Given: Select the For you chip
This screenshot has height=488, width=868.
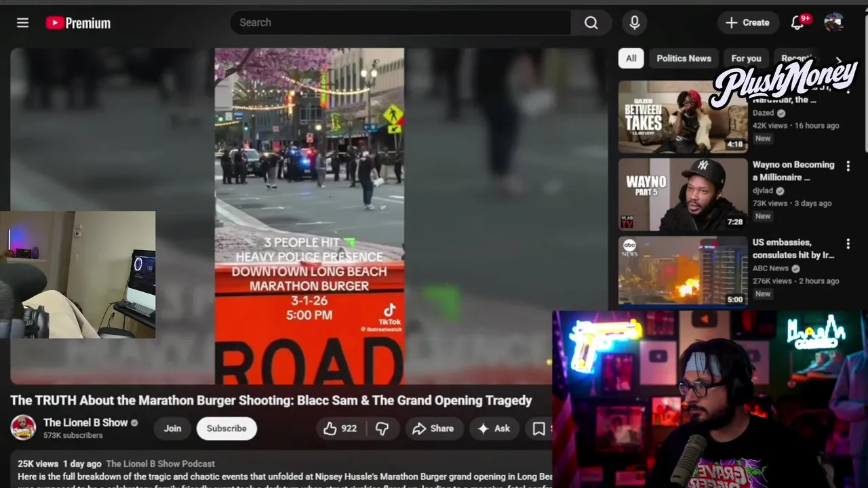Looking at the screenshot, I should 746,58.
